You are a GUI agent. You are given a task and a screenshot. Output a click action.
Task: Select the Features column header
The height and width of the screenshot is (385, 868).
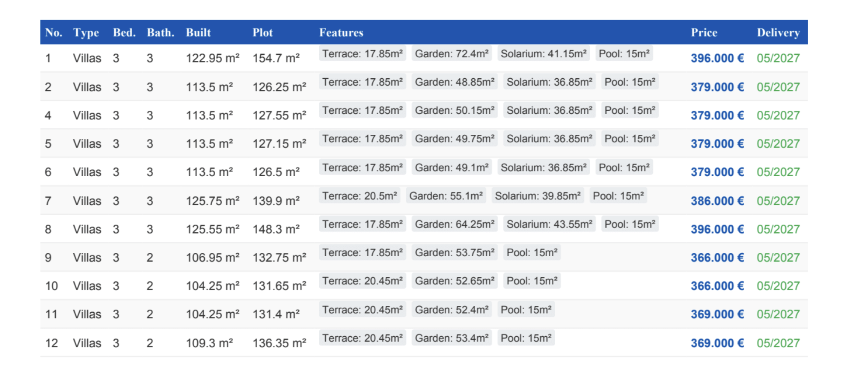[341, 33]
